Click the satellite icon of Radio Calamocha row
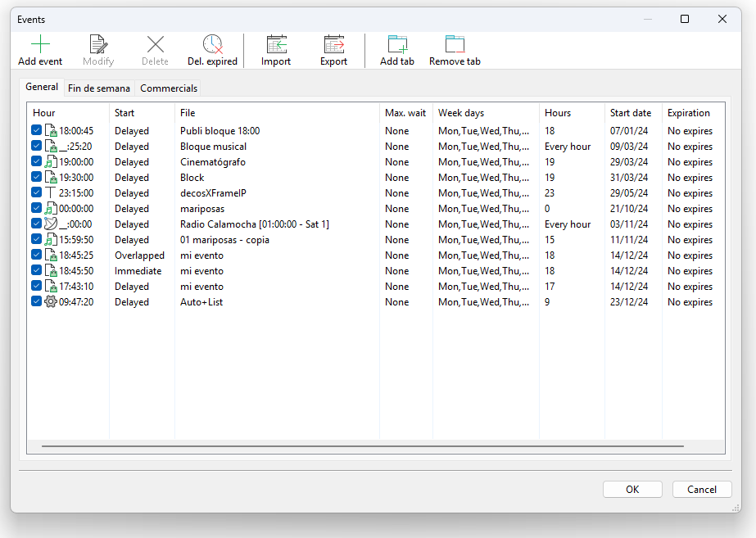This screenshot has height=538, width=756. click(51, 224)
